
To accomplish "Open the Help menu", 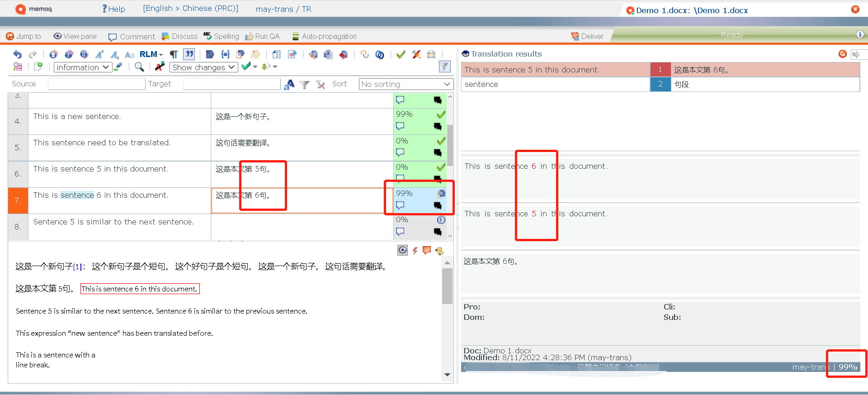I will [113, 9].
